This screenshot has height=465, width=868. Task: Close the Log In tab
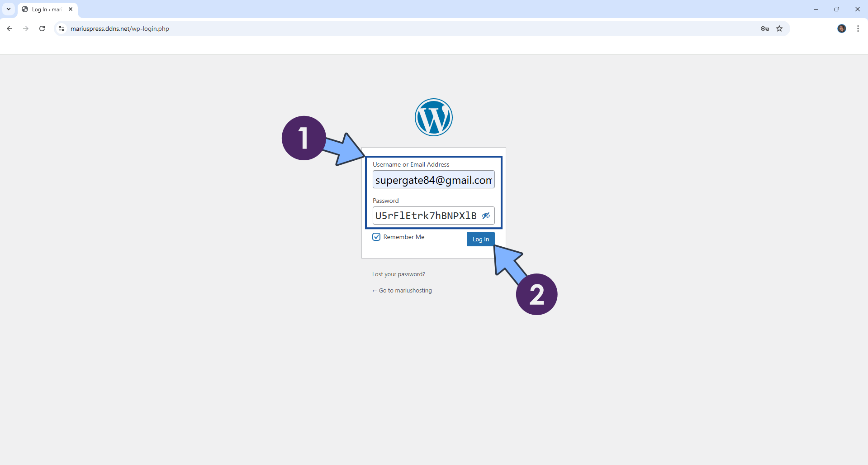click(71, 9)
